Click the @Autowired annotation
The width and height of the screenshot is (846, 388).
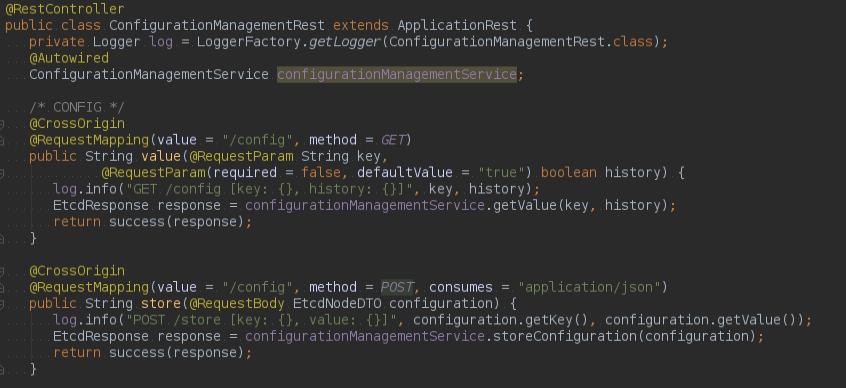tap(69, 58)
